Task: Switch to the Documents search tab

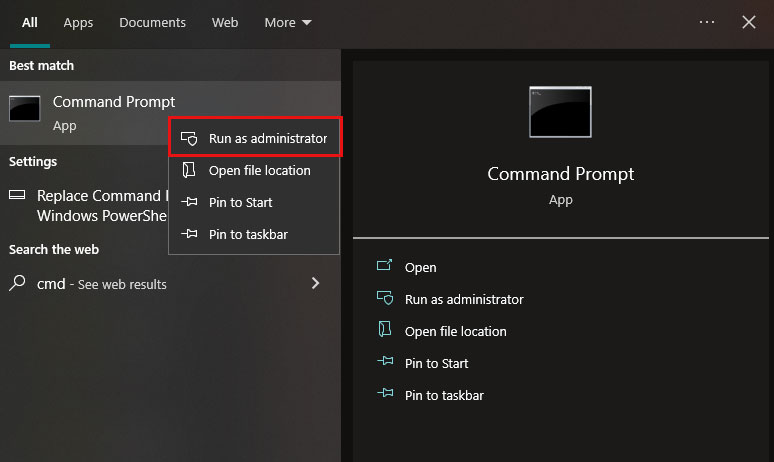Action: click(153, 23)
